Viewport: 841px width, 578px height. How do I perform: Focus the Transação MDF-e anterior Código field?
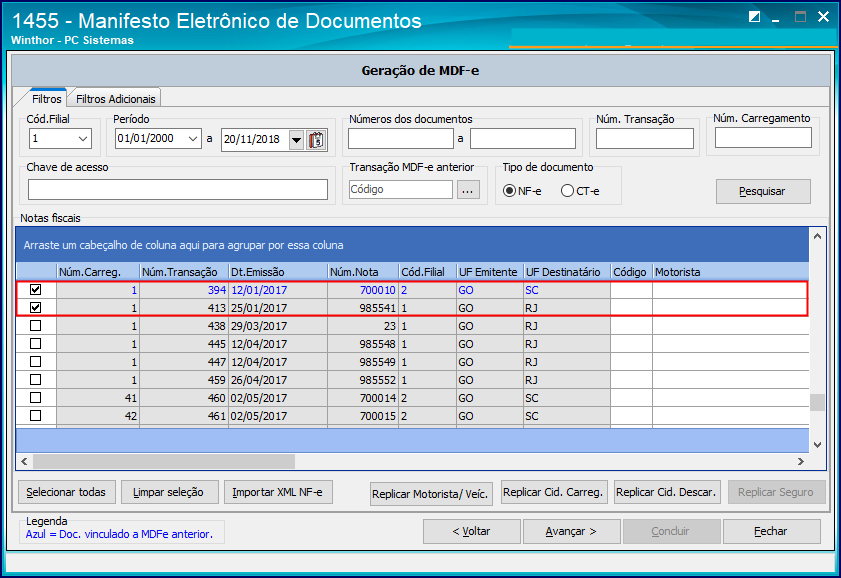pos(401,190)
